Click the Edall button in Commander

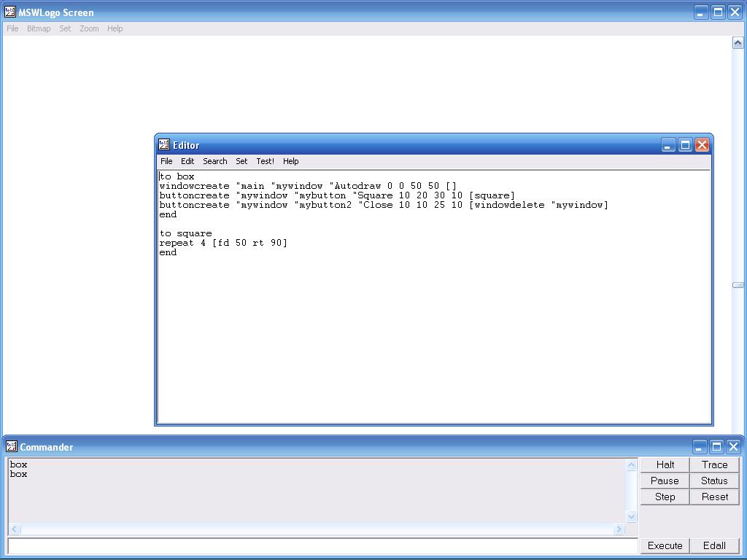pyautogui.click(x=715, y=545)
